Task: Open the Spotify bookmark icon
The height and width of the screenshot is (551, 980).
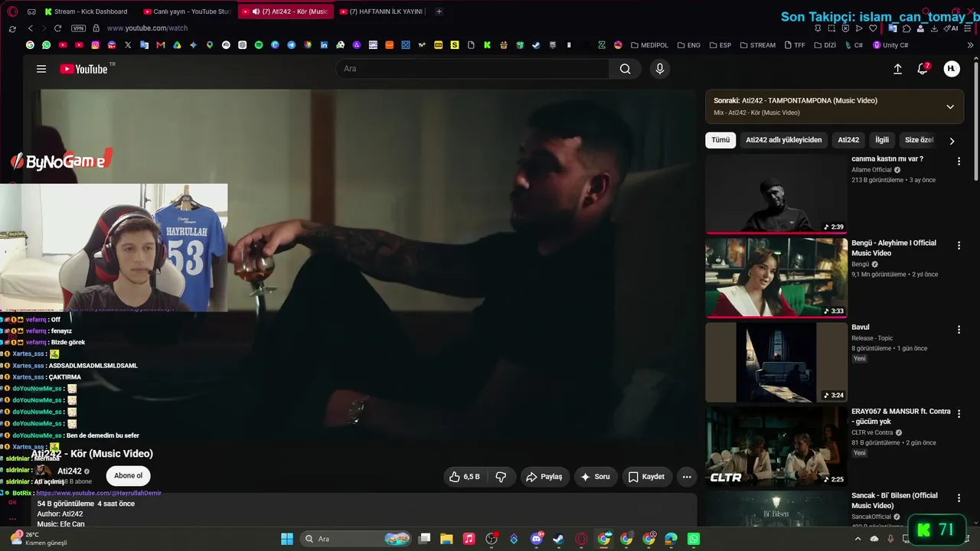Action: point(259,45)
